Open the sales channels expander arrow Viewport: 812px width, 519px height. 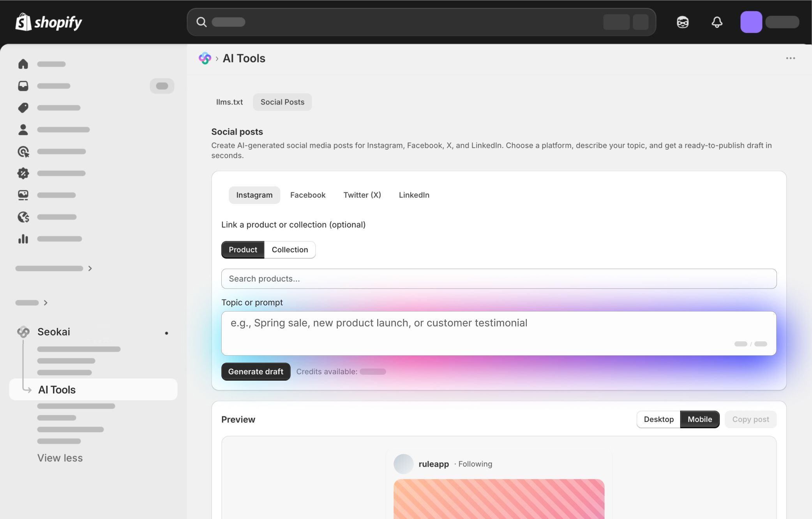[46, 303]
